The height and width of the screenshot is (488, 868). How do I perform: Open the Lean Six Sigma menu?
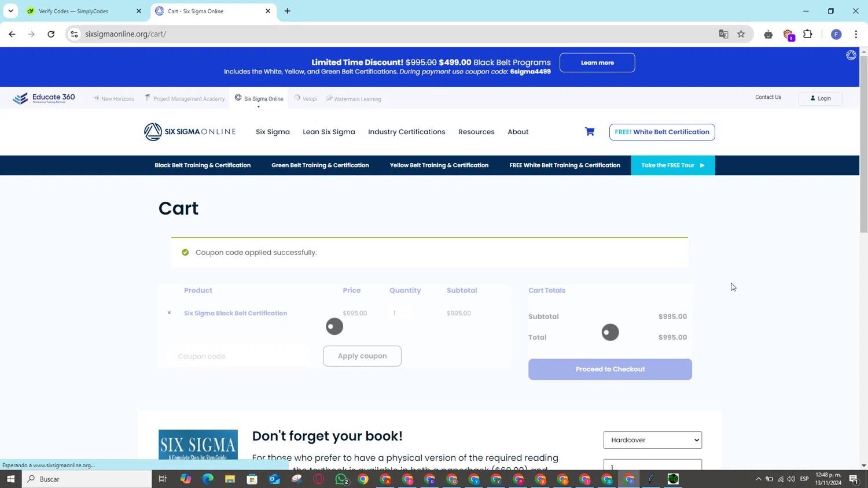pyautogui.click(x=329, y=132)
